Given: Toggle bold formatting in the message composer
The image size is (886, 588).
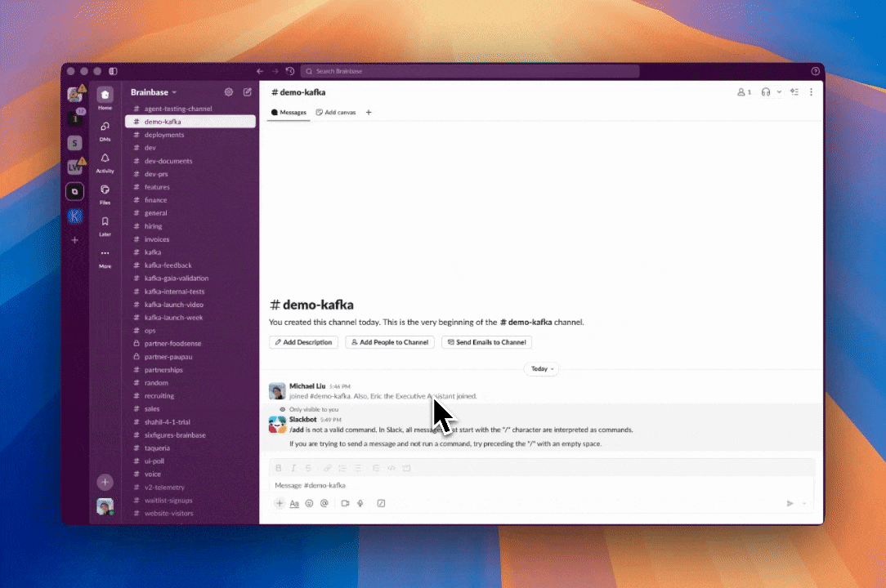Looking at the screenshot, I should click(279, 468).
